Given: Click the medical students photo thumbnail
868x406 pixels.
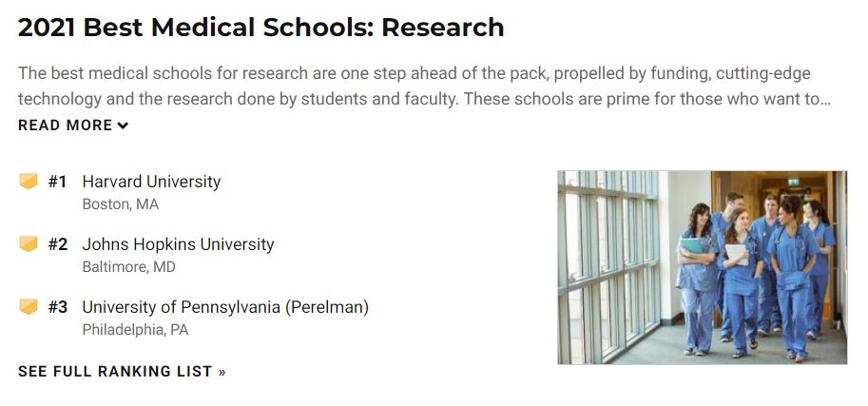Looking at the screenshot, I should click(x=702, y=267).
